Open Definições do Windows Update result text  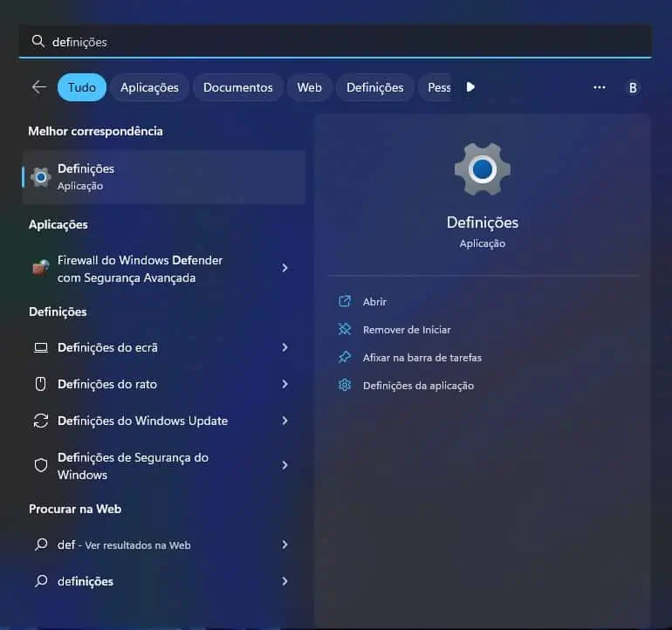coord(143,421)
